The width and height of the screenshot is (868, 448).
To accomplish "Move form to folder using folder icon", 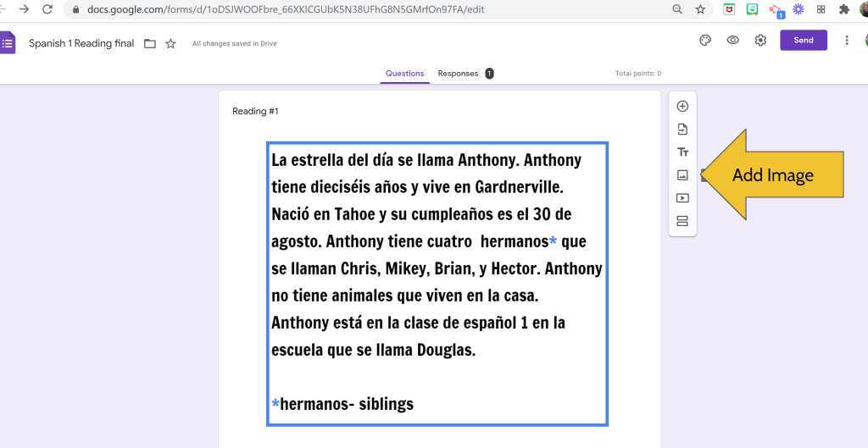I will pos(150,44).
